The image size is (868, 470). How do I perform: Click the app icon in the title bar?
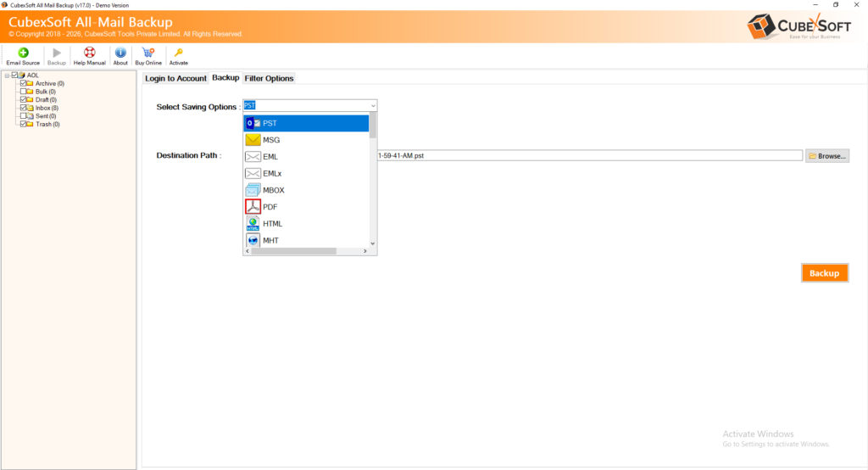5,5
